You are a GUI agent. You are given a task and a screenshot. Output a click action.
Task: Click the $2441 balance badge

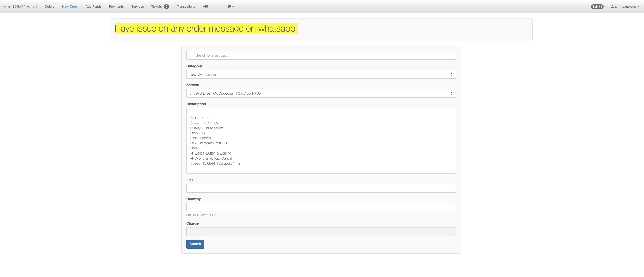[x=597, y=7]
